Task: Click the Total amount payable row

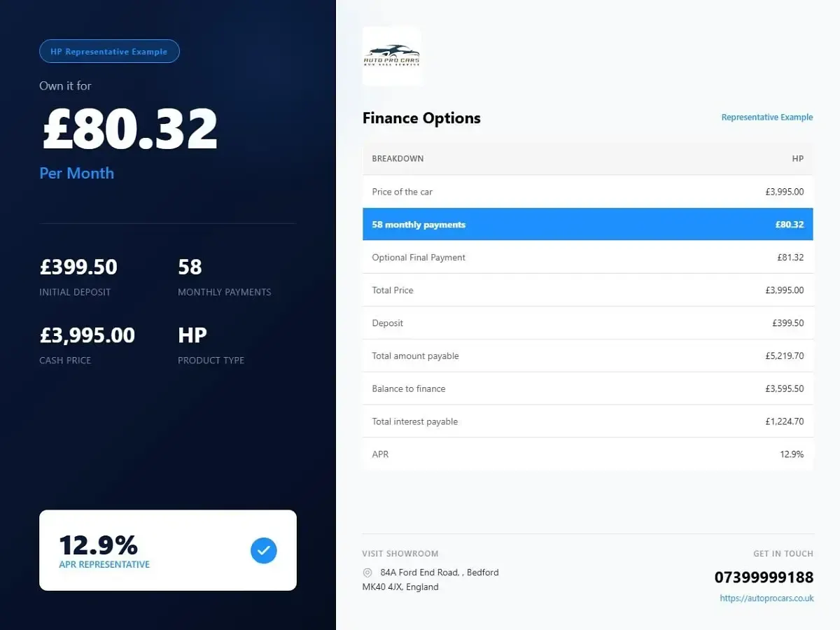Action: tap(588, 356)
